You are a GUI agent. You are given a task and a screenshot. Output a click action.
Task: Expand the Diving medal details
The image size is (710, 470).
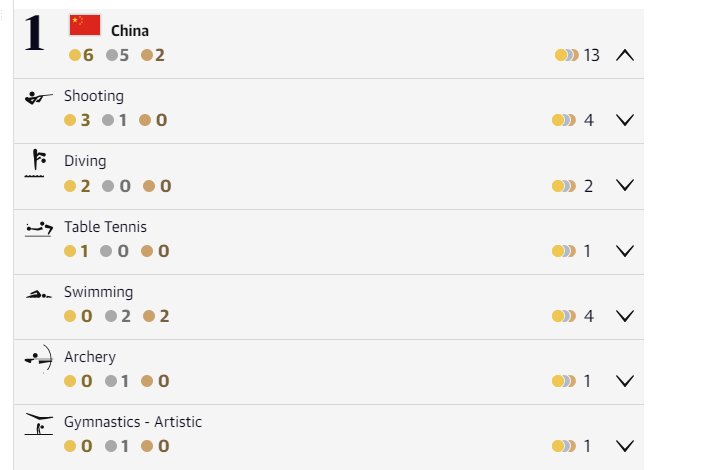pos(625,185)
